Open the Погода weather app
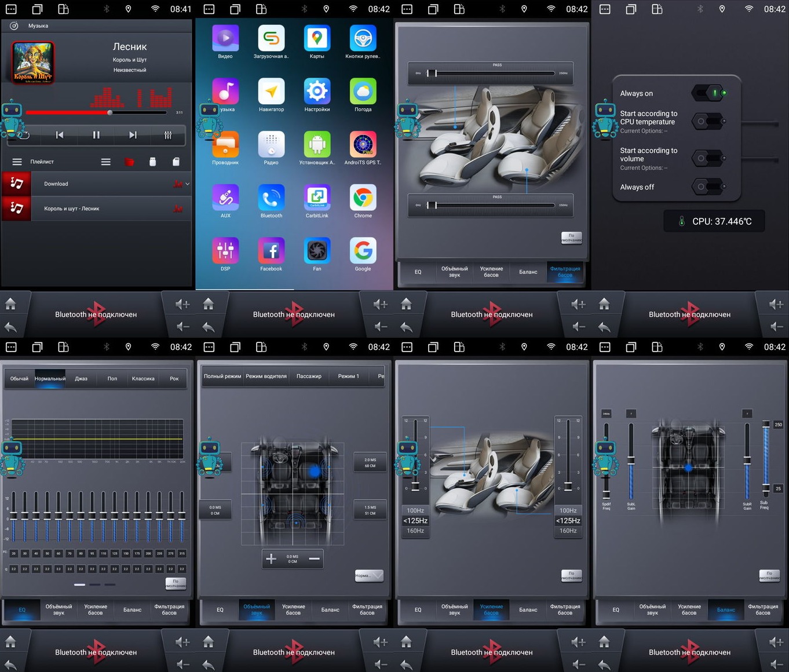 coord(363,92)
